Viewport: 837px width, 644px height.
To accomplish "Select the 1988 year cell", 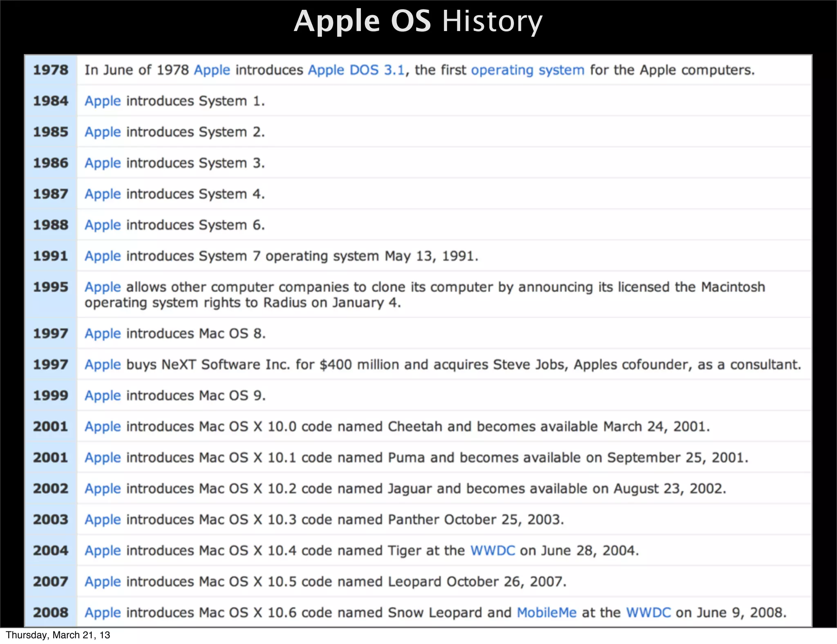I will tap(51, 225).
